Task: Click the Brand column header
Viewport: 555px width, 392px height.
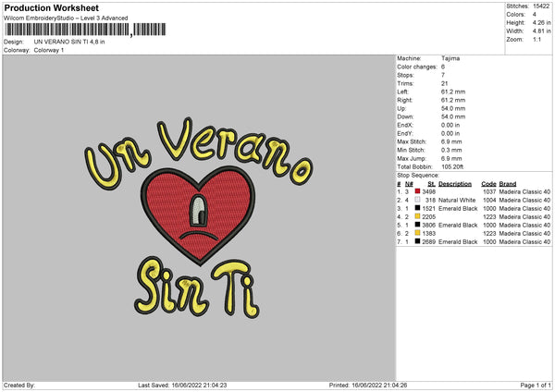Action: click(508, 184)
